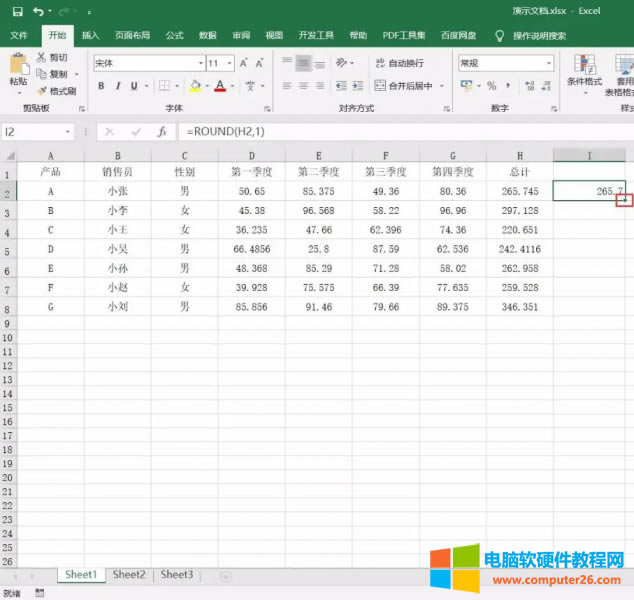This screenshot has width=634, height=600.
Task: Open the 插入 (Insert) ribbon tab
Action: coord(90,35)
